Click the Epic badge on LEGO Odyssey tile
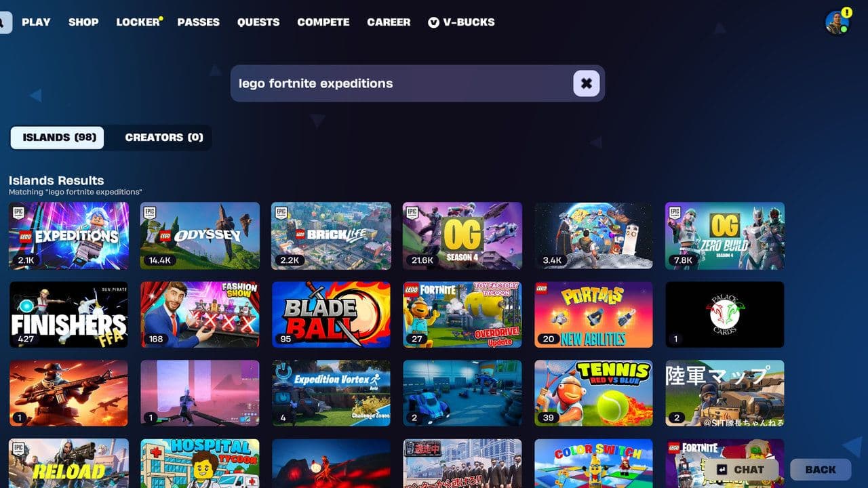This screenshot has height=488, width=868. (x=149, y=213)
